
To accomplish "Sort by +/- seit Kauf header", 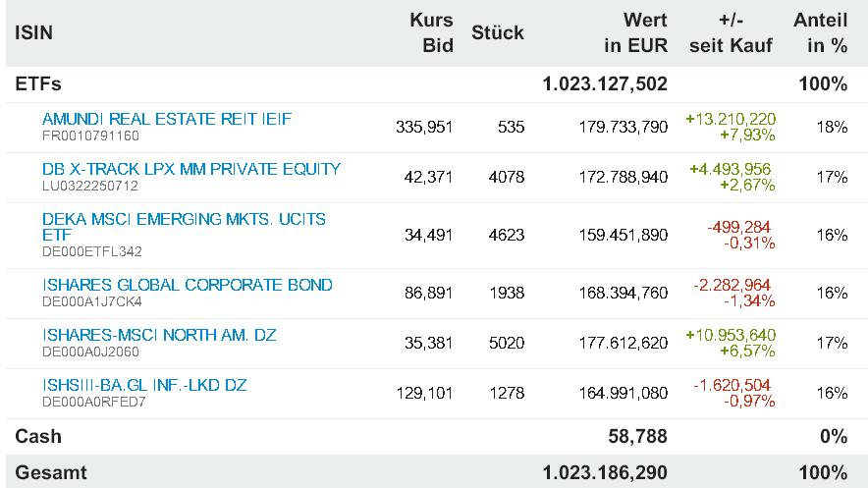I will click(732, 32).
